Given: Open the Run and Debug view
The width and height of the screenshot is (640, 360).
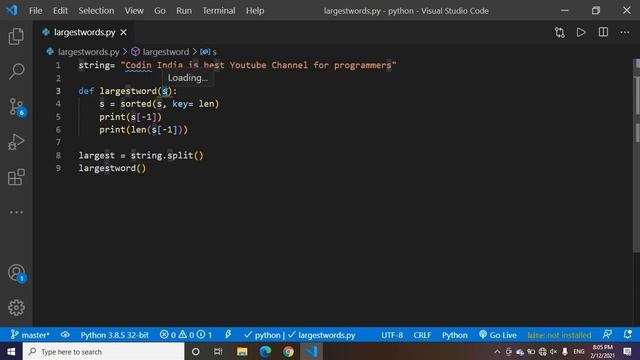Looking at the screenshot, I should 16,142.
